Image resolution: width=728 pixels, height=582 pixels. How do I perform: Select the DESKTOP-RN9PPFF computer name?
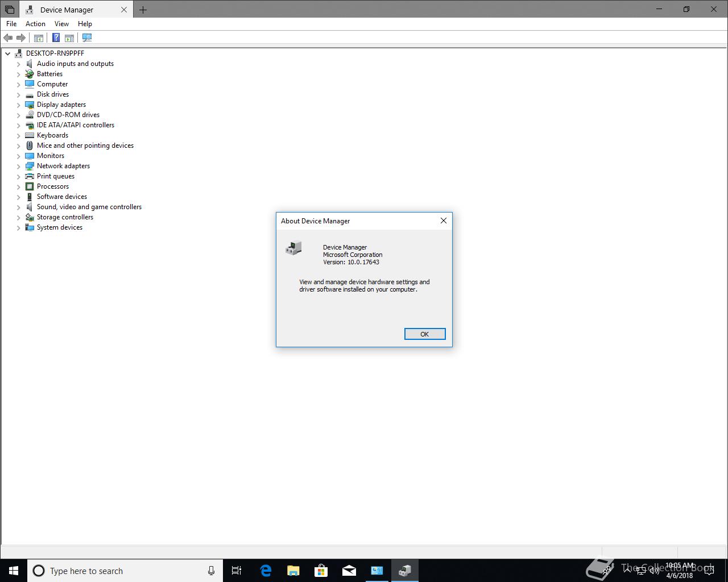tap(55, 53)
